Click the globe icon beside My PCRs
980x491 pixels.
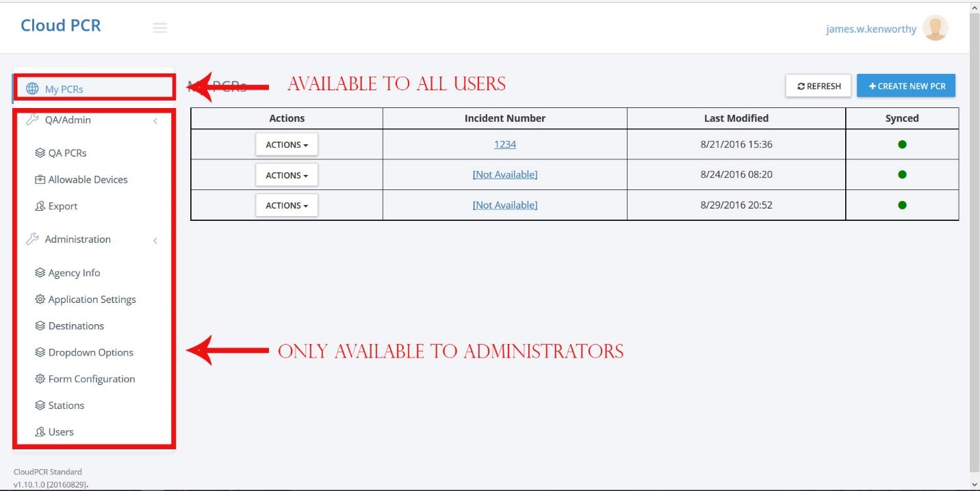click(32, 89)
